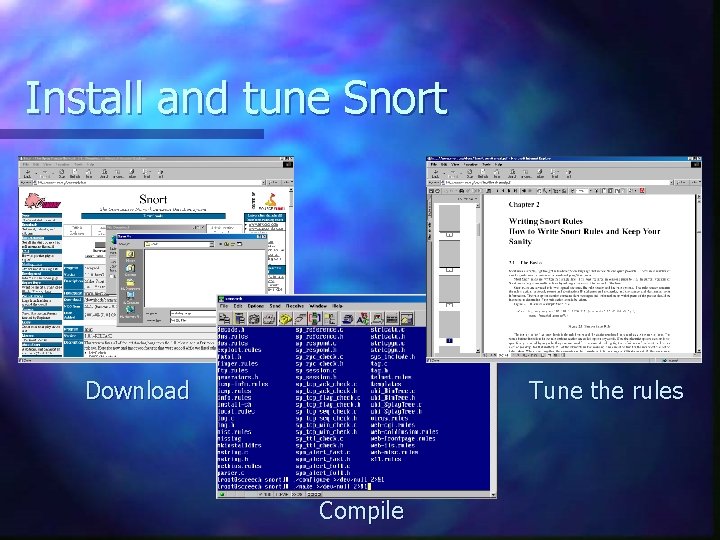Click the keyboard icon in terminal toolbar
Viewport: 720px width, 540px height.
click(392, 318)
